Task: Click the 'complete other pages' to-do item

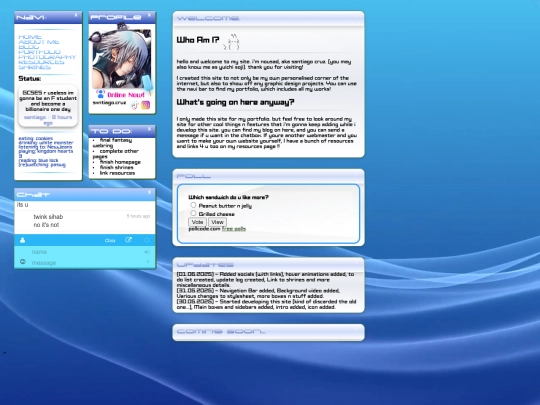Action: click(x=116, y=154)
